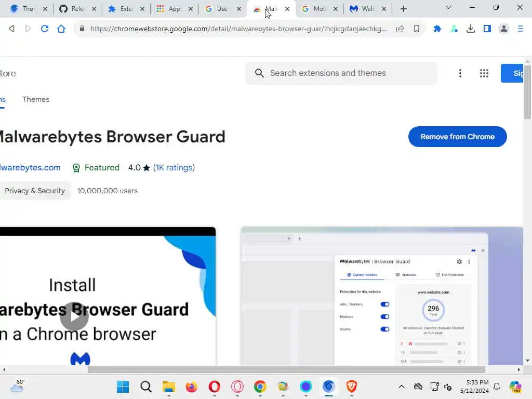Click the search magnifier in store search

click(x=259, y=73)
